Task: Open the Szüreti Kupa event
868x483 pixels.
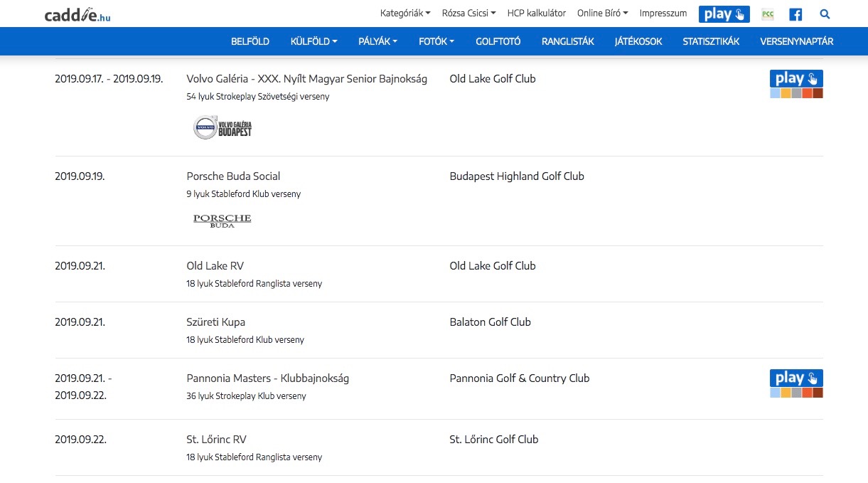Action: click(216, 322)
